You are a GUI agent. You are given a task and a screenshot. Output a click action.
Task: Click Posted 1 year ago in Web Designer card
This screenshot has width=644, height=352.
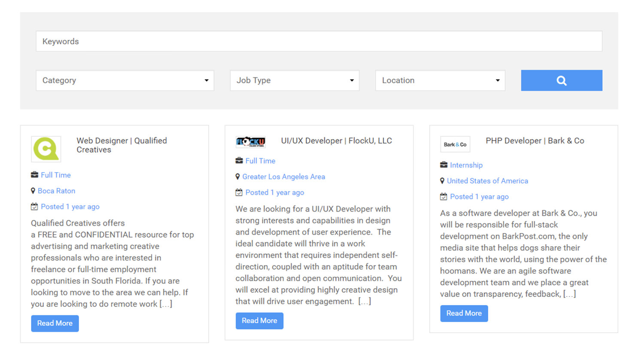[70, 207]
